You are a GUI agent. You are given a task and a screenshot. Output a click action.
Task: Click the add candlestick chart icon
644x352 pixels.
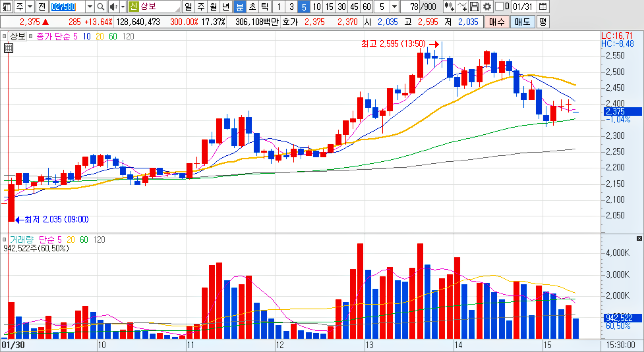[449, 7]
